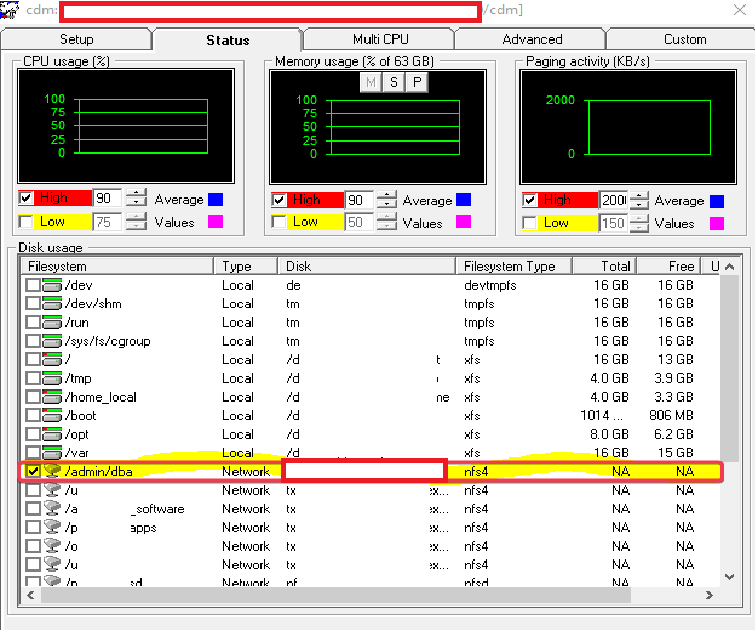Image resolution: width=755 pixels, height=630 pixels.
Task: Sort by the Filesystem Type column header
Action: point(514,266)
